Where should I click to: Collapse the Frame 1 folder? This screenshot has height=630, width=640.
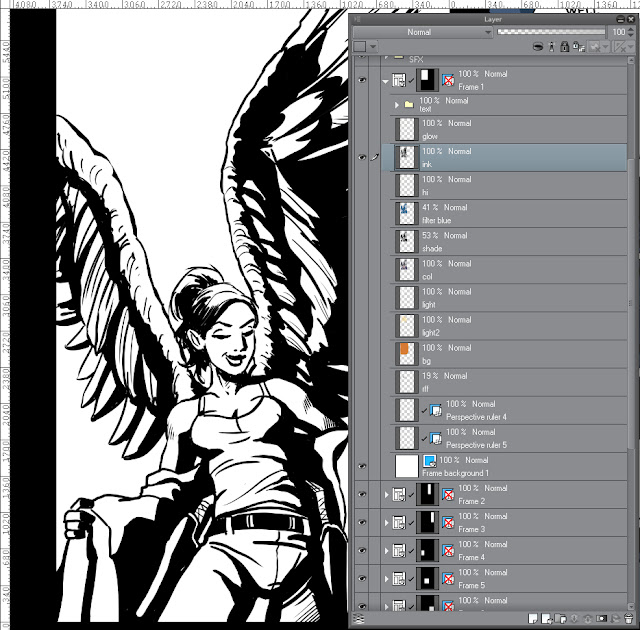coord(386,82)
